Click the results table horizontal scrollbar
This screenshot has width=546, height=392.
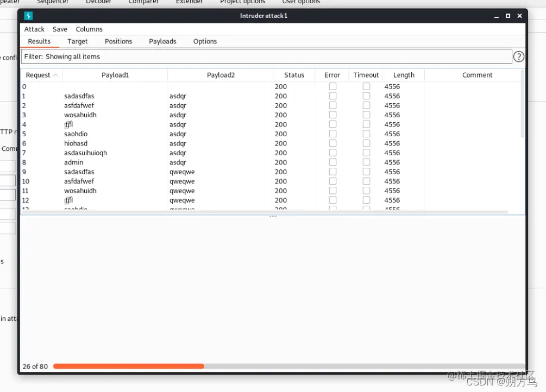tap(265, 212)
